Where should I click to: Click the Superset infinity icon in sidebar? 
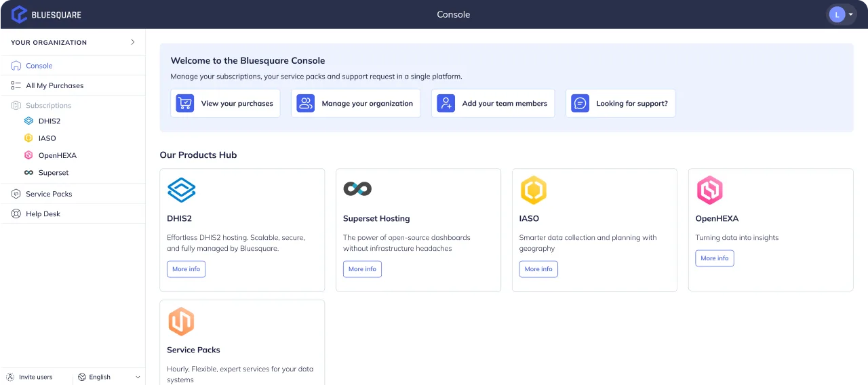tap(28, 173)
